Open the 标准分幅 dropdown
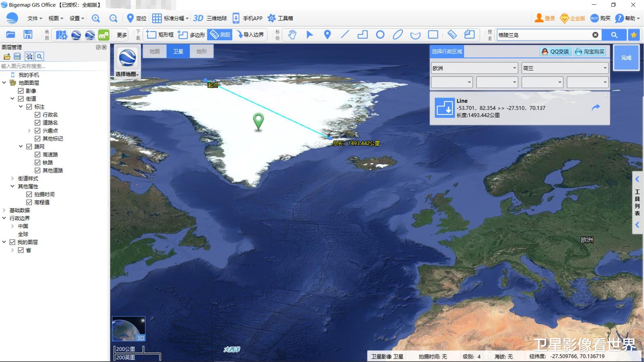644x362 pixels. 170,18
